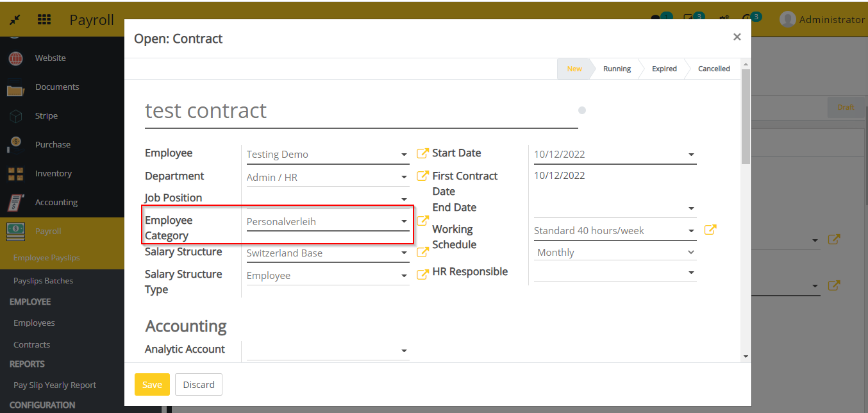Open the Department external link icon
The width and height of the screenshot is (868, 413).
click(422, 176)
